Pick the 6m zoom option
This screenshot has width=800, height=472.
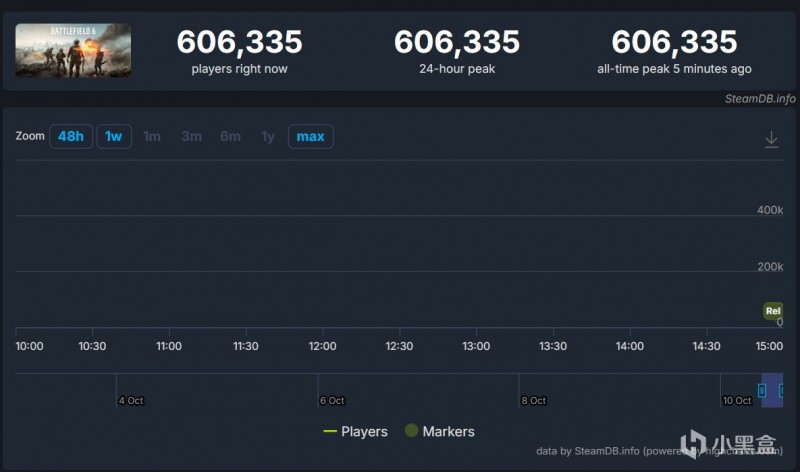tap(230, 136)
